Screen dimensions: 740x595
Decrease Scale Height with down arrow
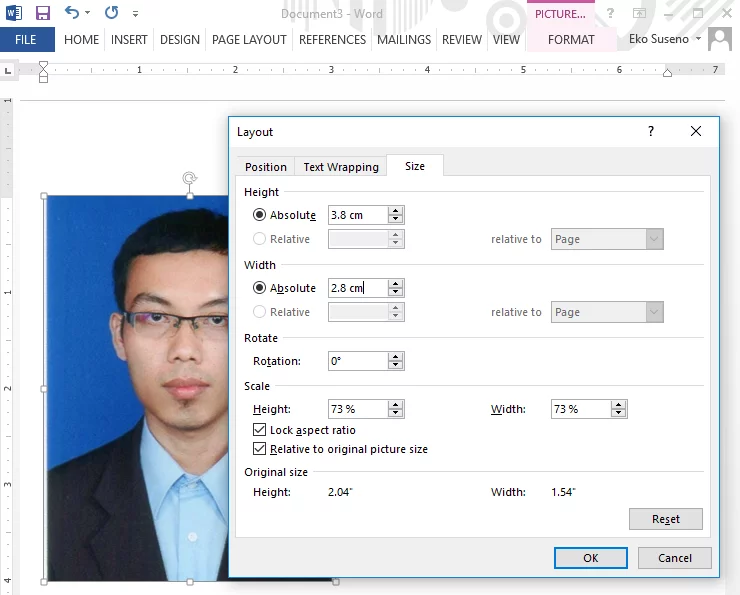point(395,413)
